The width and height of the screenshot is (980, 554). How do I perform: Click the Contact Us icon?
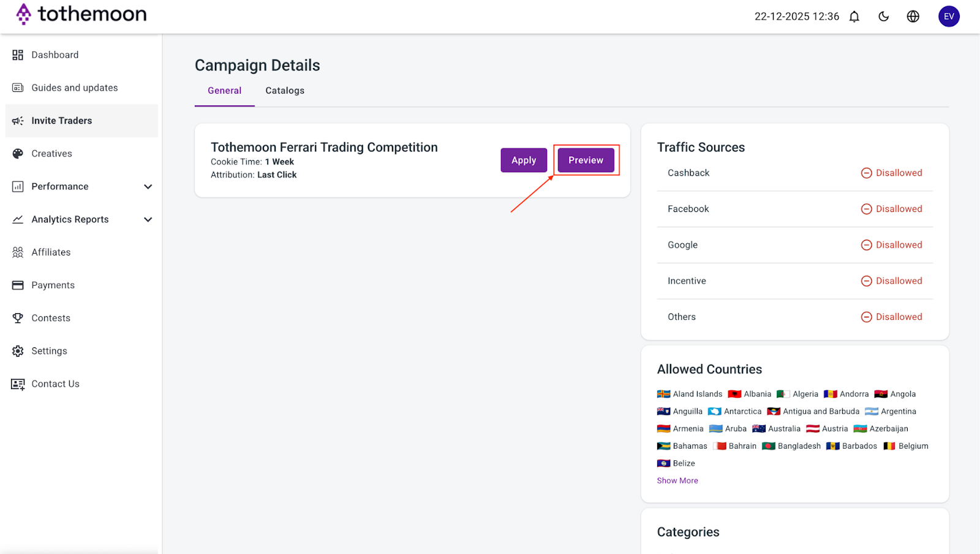pyautogui.click(x=18, y=384)
